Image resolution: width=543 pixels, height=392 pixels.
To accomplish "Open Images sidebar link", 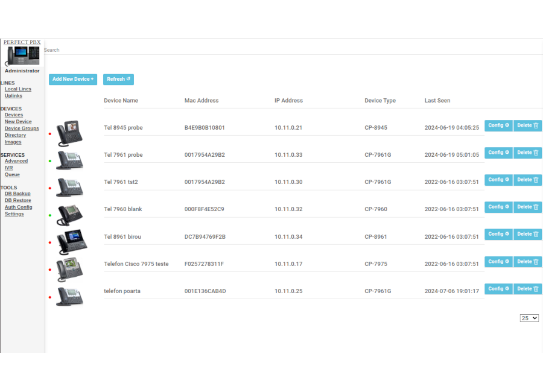I will (x=13, y=142).
